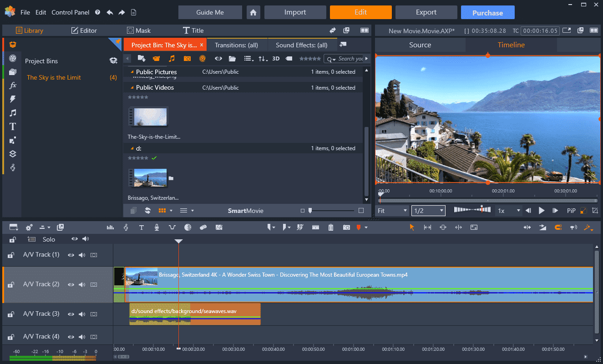The width and height of the screenshot is (603, 364).
Task: Open the music note sidebar category
Action: pos(13,113)
